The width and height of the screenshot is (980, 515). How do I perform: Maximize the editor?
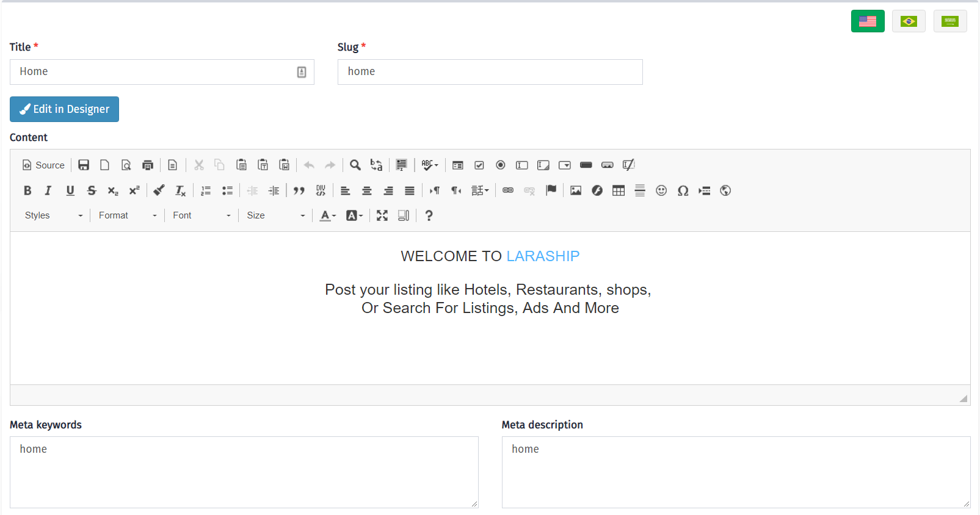tap(382, 215)
